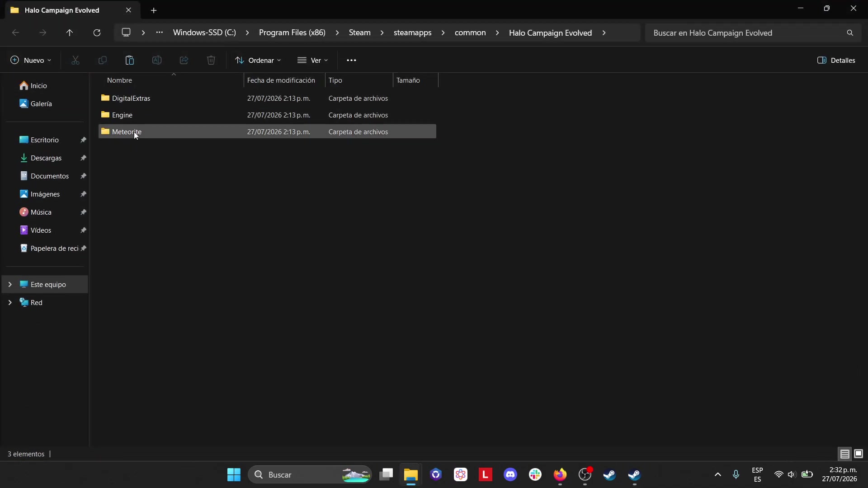Expand the Red tree node
Viewport: 868px width, 488px height.
[x=10, y=302]
